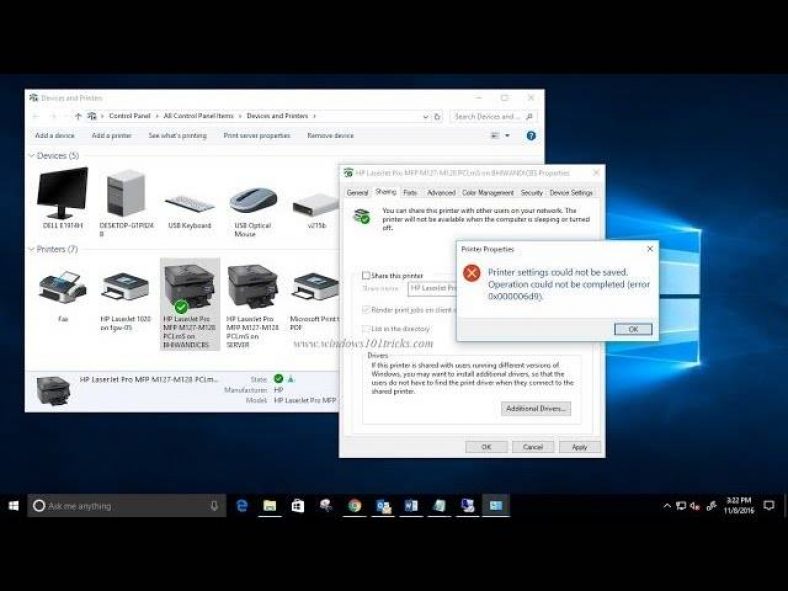
Task: Open Outlook from the taskbar
Action: pos(383,506)
